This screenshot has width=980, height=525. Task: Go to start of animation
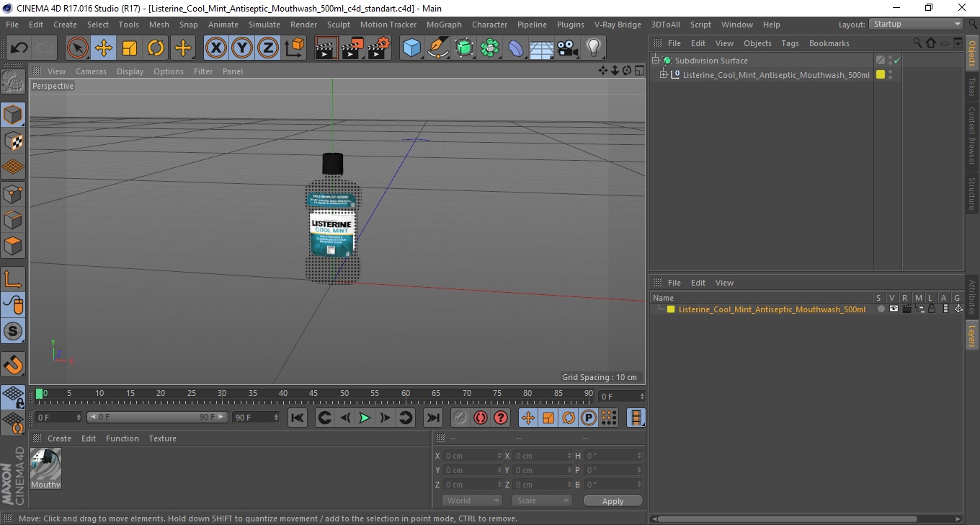(298, 418)
